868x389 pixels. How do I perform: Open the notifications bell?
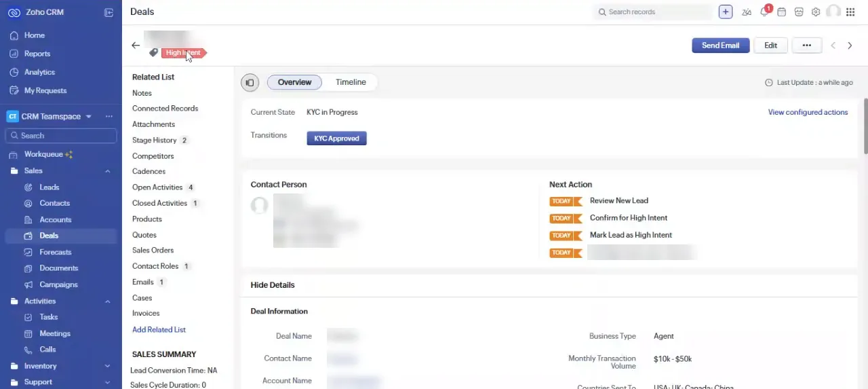click(764, 12)
